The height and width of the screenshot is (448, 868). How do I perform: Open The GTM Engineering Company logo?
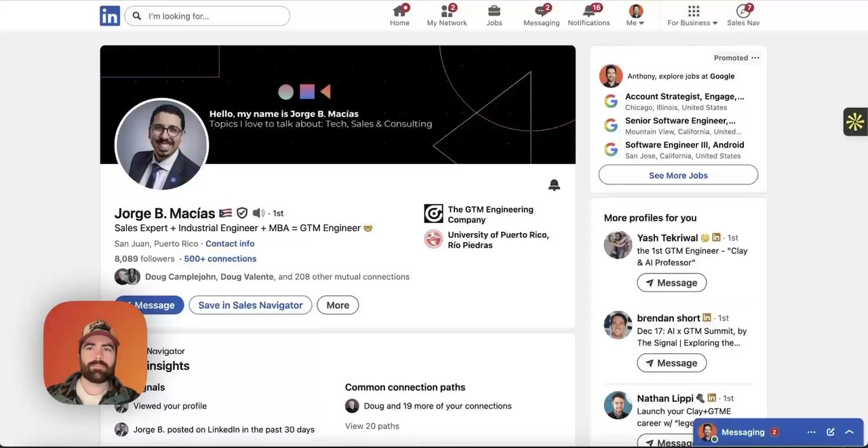point(433,213)
